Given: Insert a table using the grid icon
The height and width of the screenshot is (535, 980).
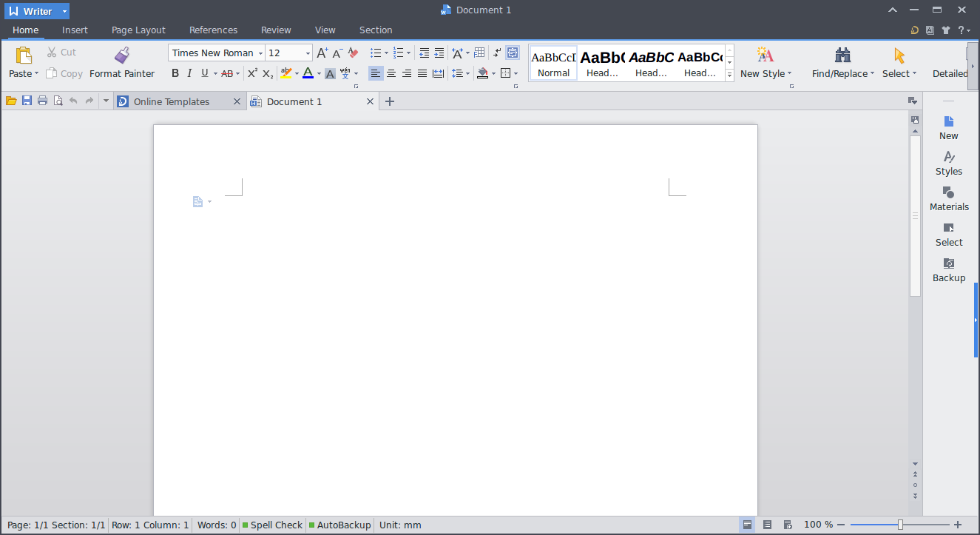Looking at the screenshot, I should click(479, 53).
